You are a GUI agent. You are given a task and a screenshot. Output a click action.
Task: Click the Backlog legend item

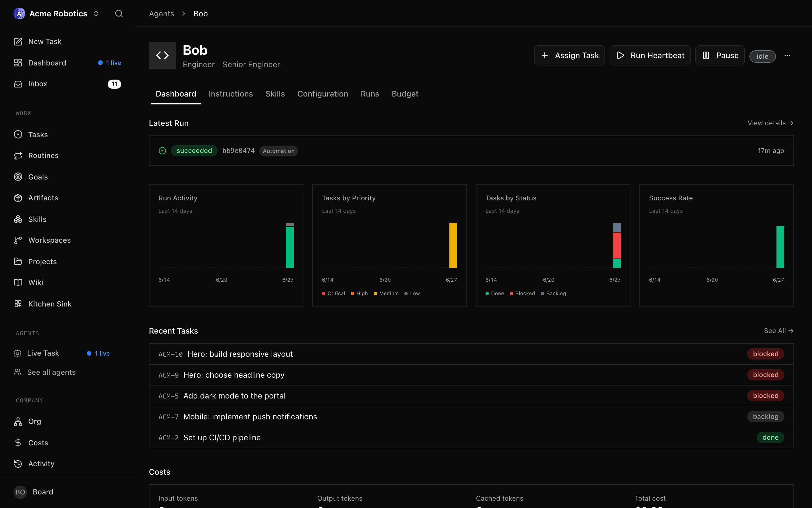[553, 293]
